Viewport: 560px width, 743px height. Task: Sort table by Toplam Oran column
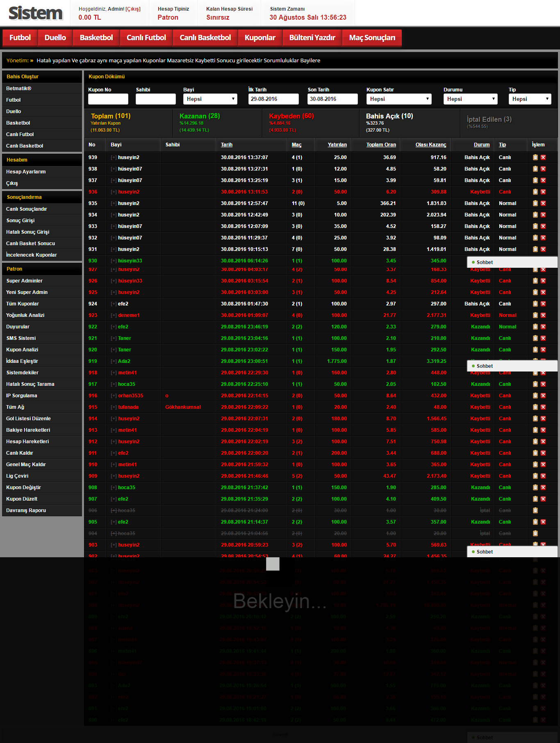pyautogui.click(x=381, y=145)
